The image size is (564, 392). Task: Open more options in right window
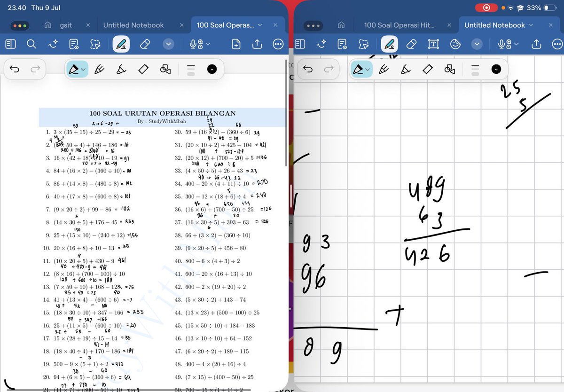(x=557, y=44)
